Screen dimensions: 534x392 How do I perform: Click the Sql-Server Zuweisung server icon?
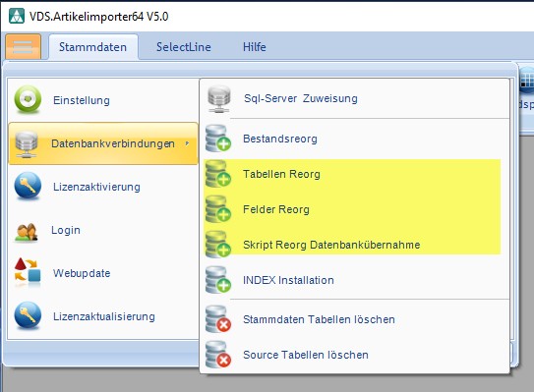(x=219, y=99)
